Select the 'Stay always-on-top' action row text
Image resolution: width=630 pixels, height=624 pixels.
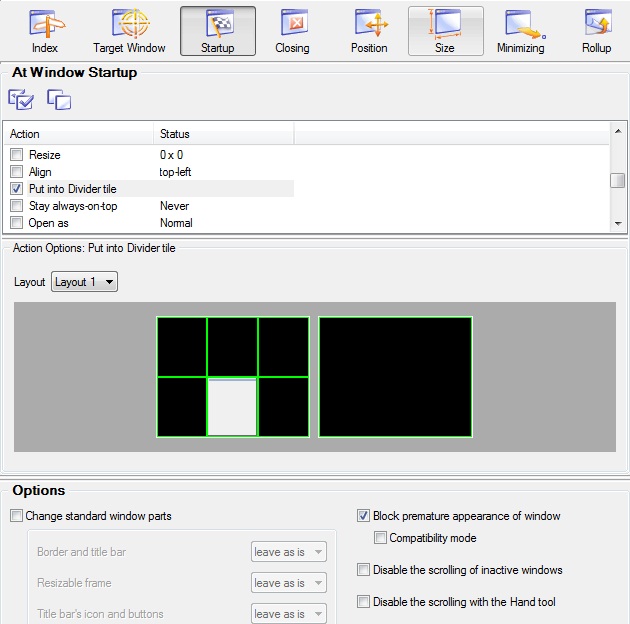pyautogui.click(x=73, y=206)
